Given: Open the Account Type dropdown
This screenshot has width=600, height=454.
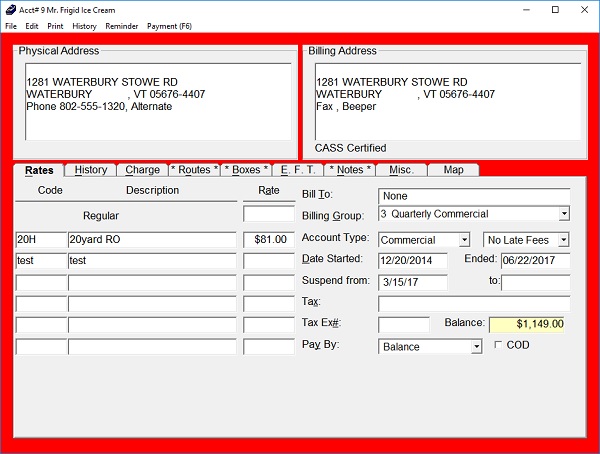Looking at the screenshot, I should click(464, 240).
